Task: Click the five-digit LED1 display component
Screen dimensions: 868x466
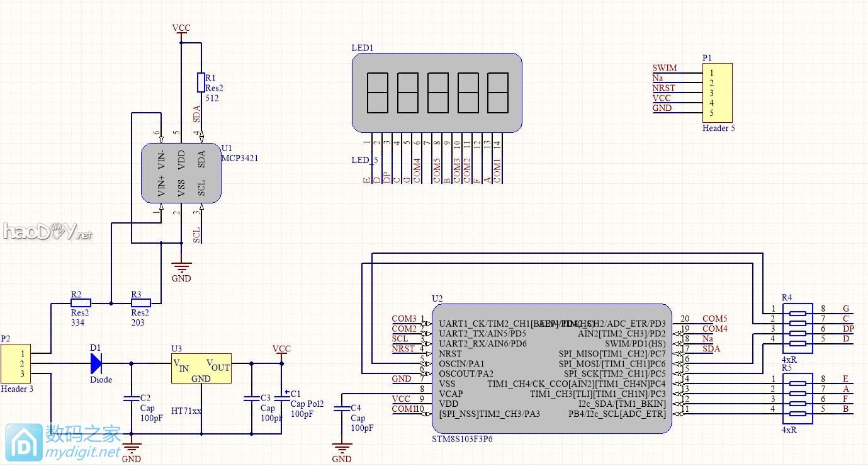Action: point(436,92)
